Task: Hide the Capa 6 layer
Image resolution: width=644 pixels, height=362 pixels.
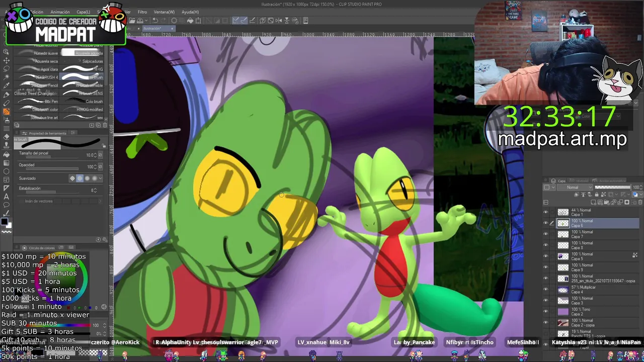Action: click(545, 223)
